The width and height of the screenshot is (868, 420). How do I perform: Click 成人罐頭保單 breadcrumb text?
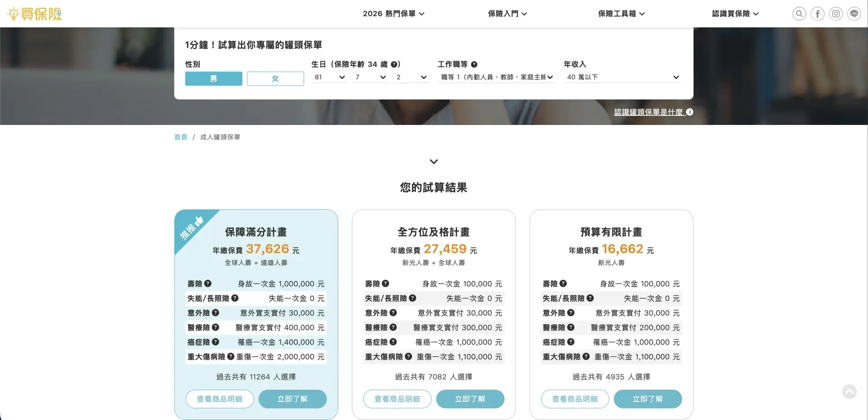[220, 137]
